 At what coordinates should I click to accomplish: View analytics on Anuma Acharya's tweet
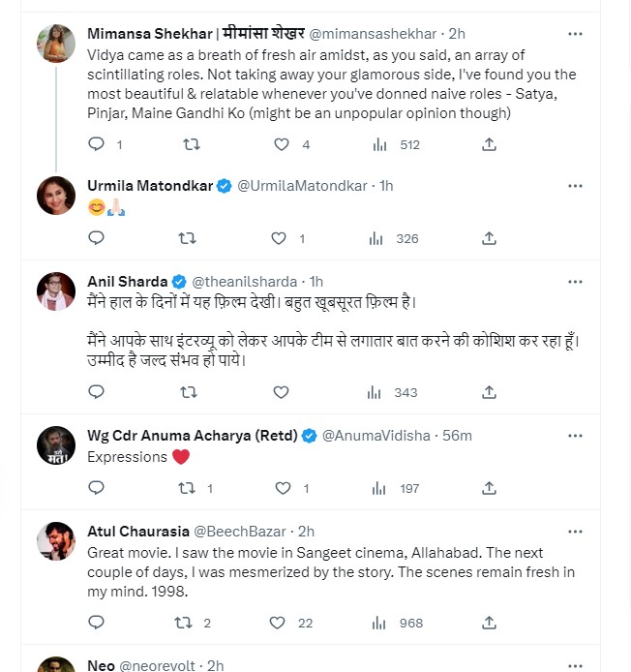(x=376, y=488)
